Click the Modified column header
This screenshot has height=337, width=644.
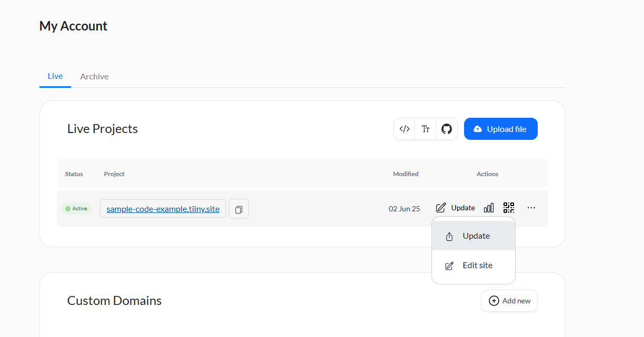coord(406,174)
